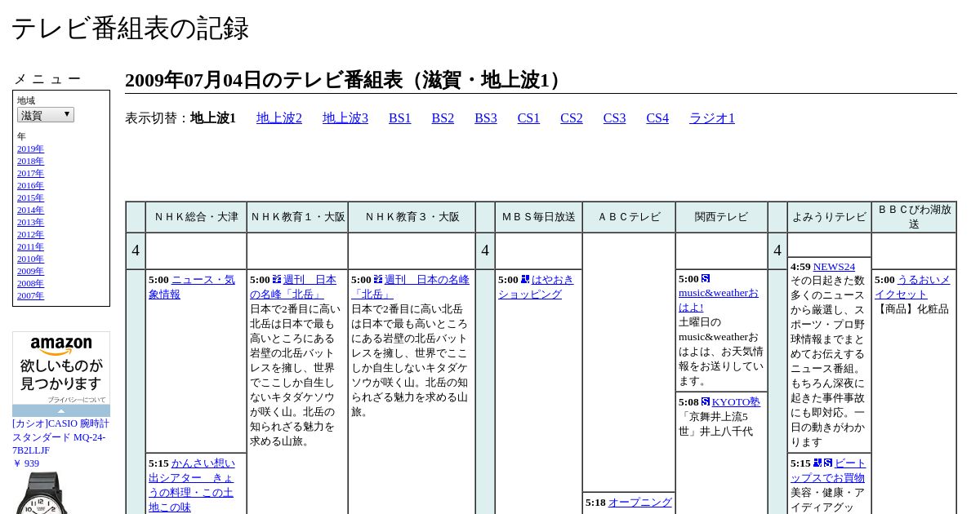Open KYOTO塾 program link
This screenshot has width=980, height=514.
coord(736,401)
